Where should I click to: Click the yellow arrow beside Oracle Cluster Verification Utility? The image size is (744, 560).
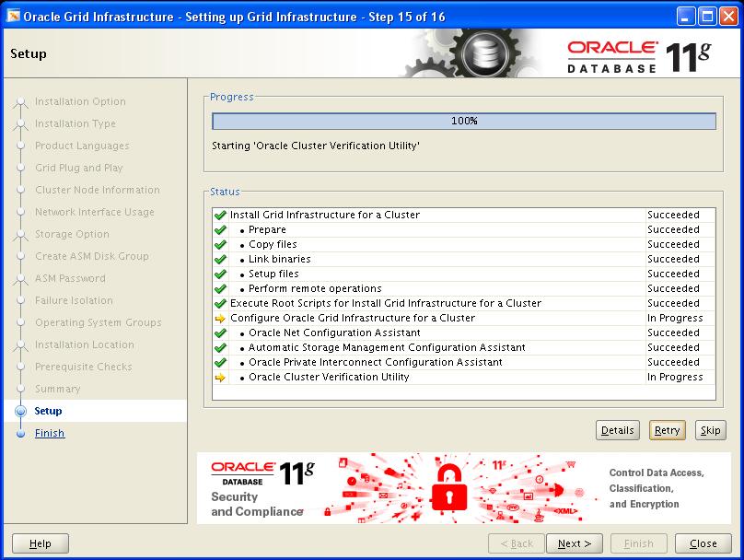click(x=220, y=378)
